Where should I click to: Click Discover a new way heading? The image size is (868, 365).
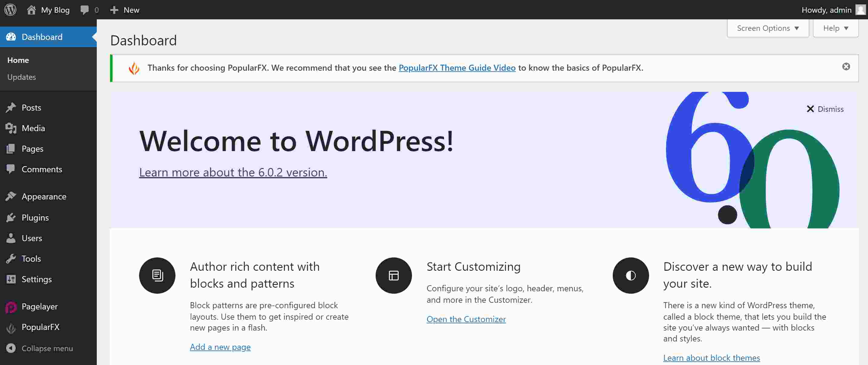coord(738,275)
